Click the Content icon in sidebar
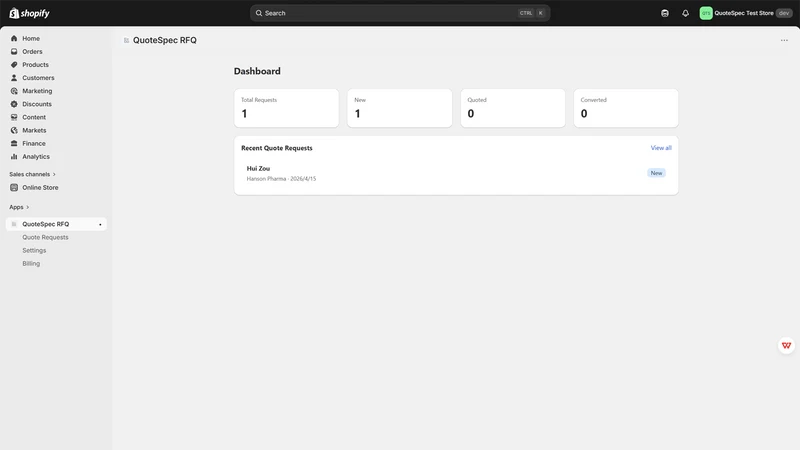800x450 pixels. pyautogui.click(x=14, y=117)
